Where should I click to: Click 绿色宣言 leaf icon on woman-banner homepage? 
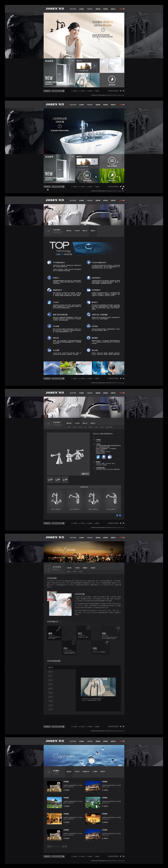pos(112,79)
